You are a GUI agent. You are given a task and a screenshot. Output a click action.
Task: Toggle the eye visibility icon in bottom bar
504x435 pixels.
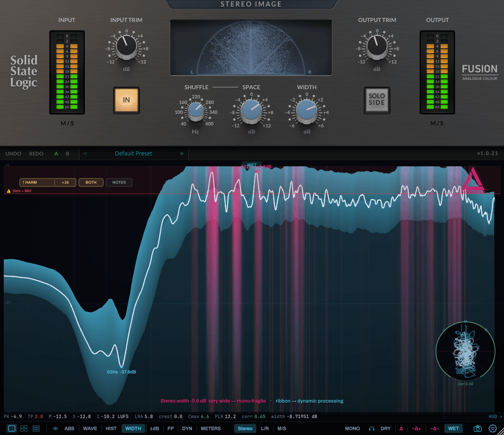55,428
